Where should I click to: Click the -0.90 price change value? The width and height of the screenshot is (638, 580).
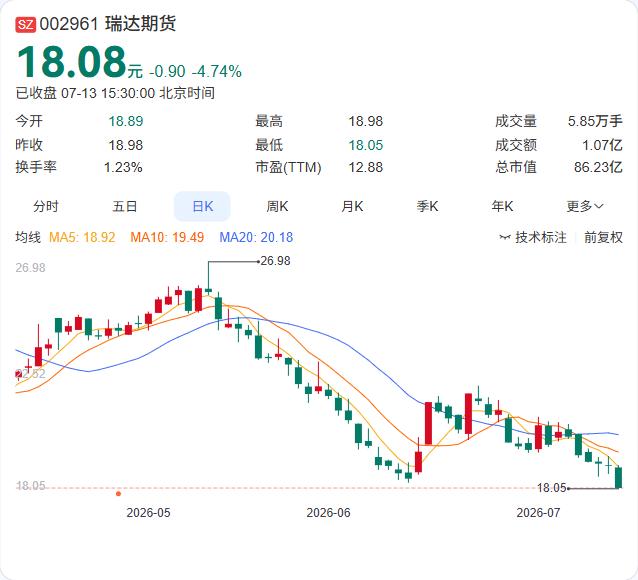167,72
